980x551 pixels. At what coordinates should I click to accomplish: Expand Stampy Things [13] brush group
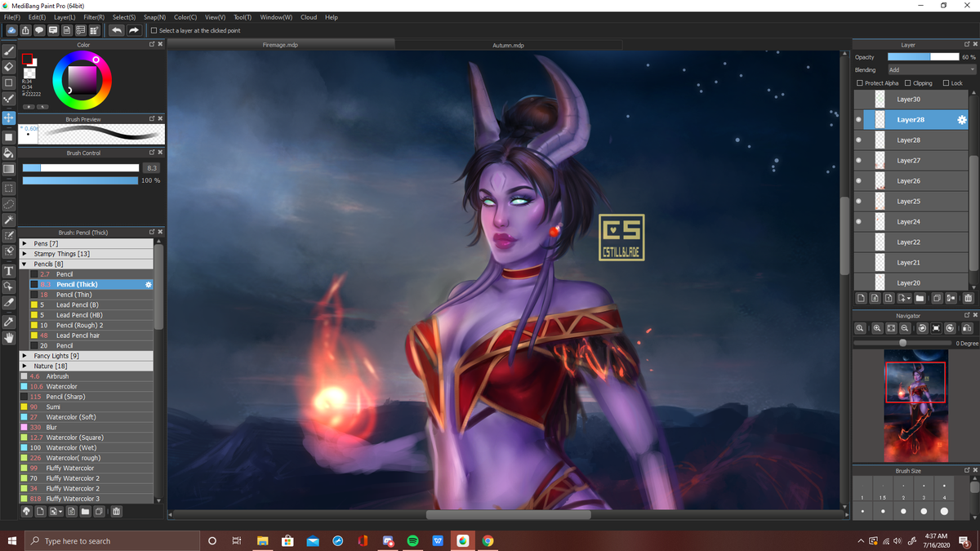(25, 254)
